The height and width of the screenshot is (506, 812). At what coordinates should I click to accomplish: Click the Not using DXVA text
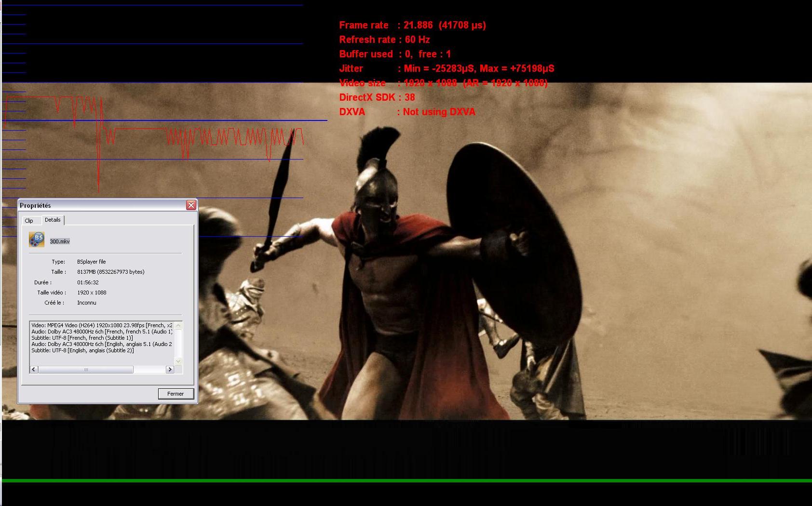click(439, 112)
